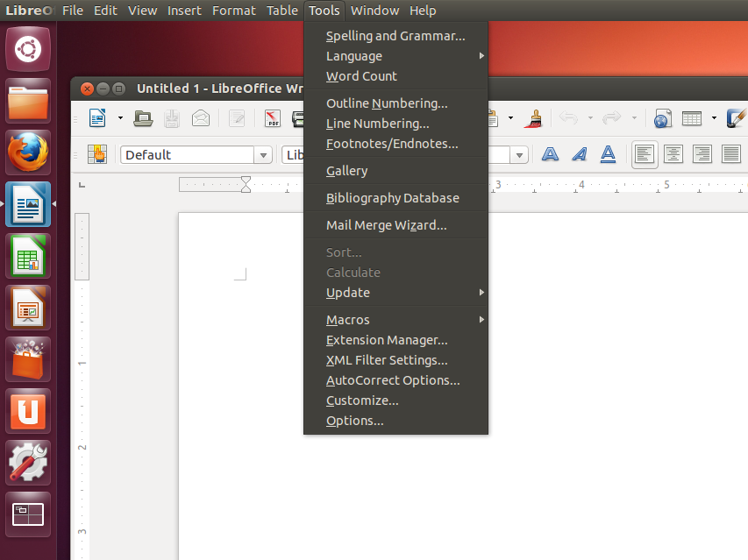
Task: Click the Default paragraph style field
Action: 187,155
